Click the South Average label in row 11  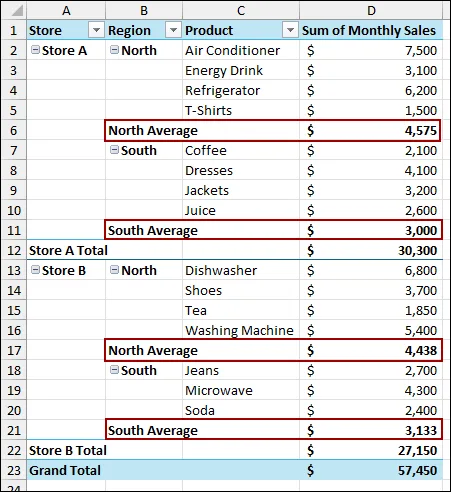pyautogui.click(x=153, y=230)
